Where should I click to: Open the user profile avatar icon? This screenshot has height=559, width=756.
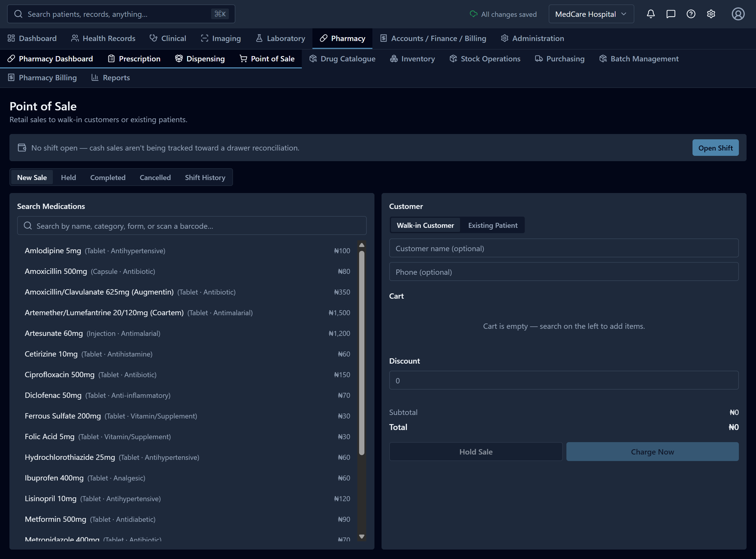click(738, 14)
